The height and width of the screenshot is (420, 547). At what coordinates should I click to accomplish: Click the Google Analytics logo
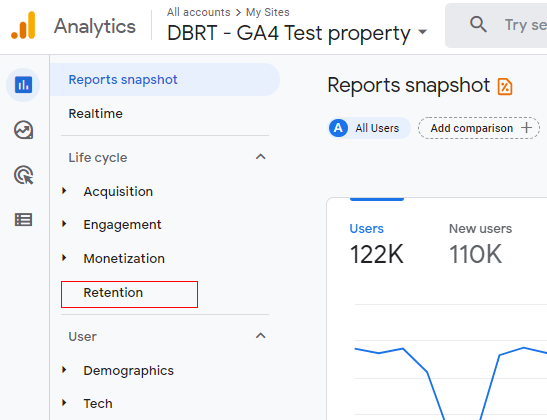(x=23, y=25)
